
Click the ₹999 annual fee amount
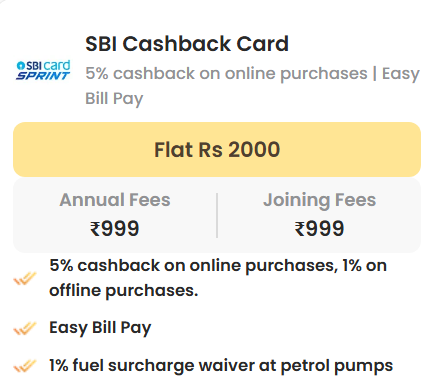(x=115, y=229)
